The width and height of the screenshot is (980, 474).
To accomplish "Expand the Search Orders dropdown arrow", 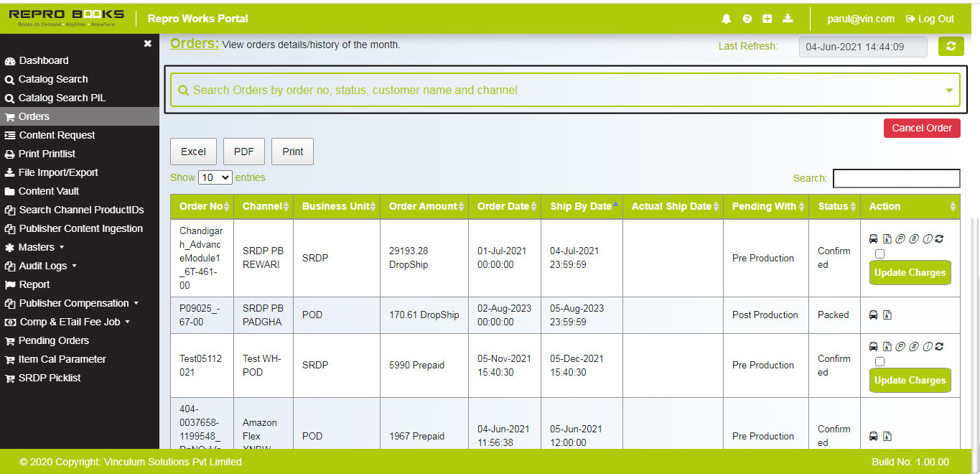I will [x=949, y=90].
